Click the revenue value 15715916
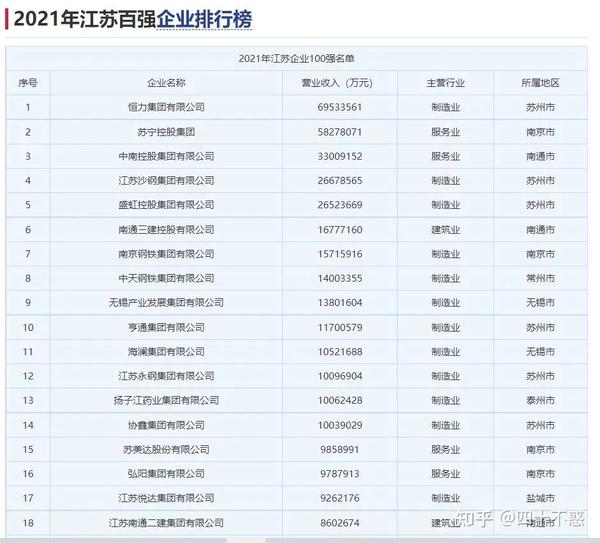This screenshot has height=543, width=600. 340,254
